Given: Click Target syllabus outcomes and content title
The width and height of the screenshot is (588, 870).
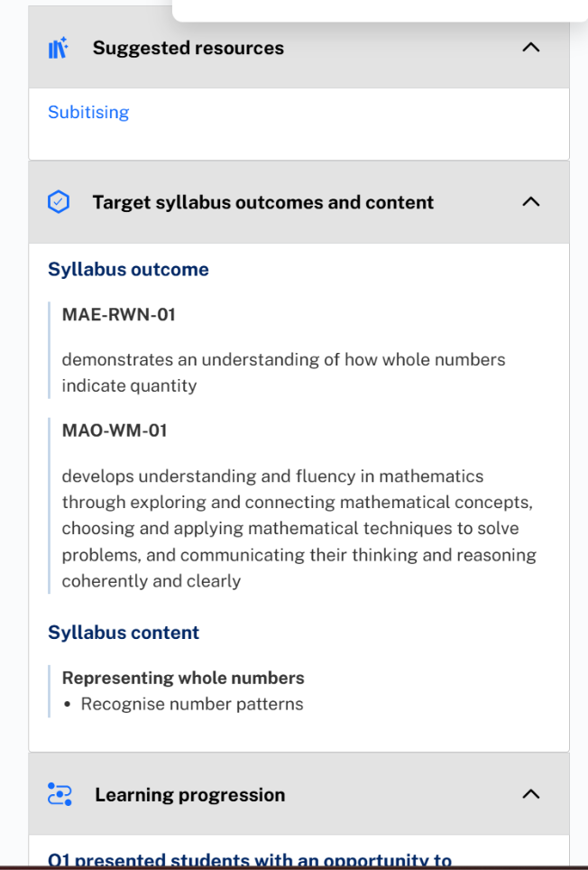Looking at the screenshot, I should coord(263,202).
